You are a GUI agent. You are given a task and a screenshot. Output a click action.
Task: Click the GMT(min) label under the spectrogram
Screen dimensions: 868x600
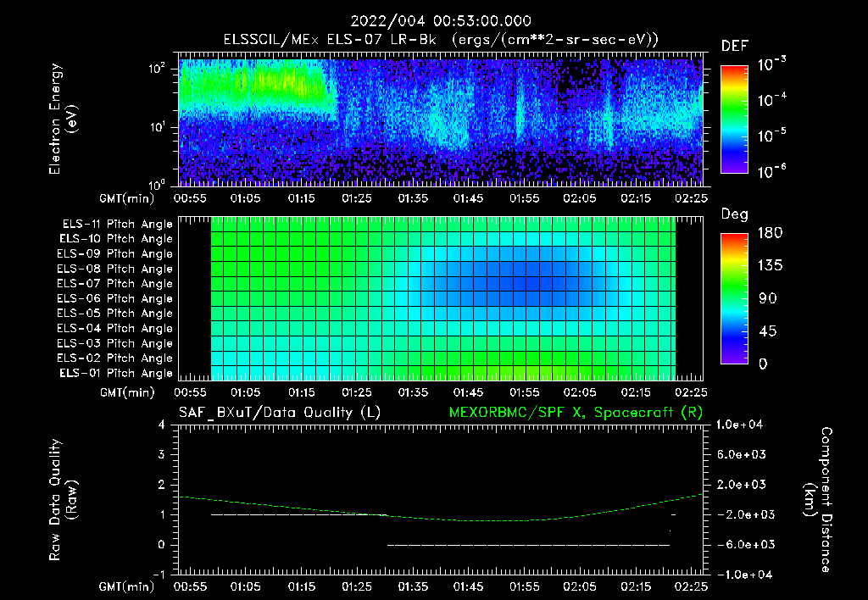(127, 198)
